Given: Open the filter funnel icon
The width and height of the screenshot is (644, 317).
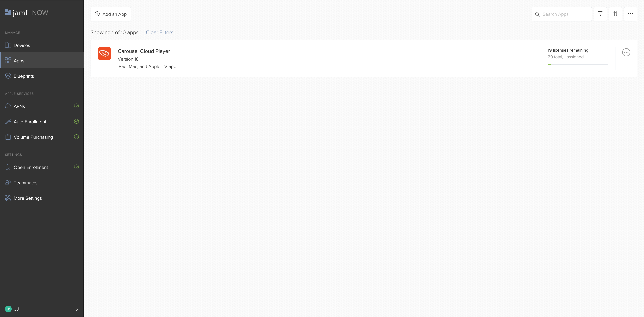Looking at the screenshot, I should point(600,14).
